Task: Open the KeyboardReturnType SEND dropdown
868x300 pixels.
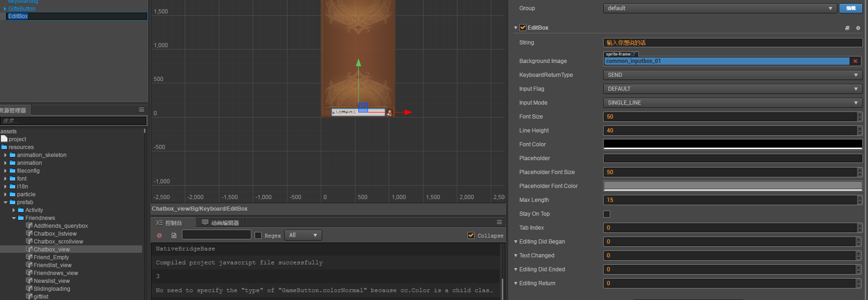Action: click(733, 75)
